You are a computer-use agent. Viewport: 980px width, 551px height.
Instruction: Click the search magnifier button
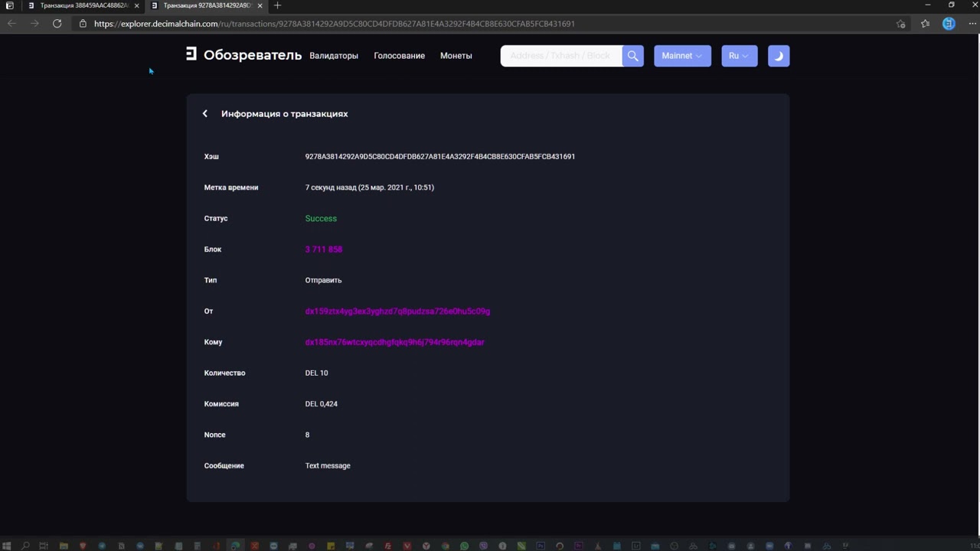tap(632, 56)
